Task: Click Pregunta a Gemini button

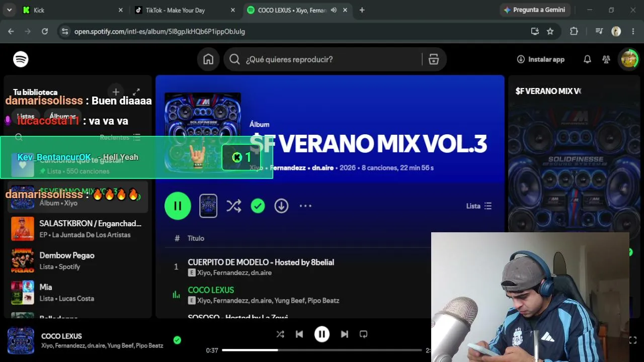Action: [534, 10]
